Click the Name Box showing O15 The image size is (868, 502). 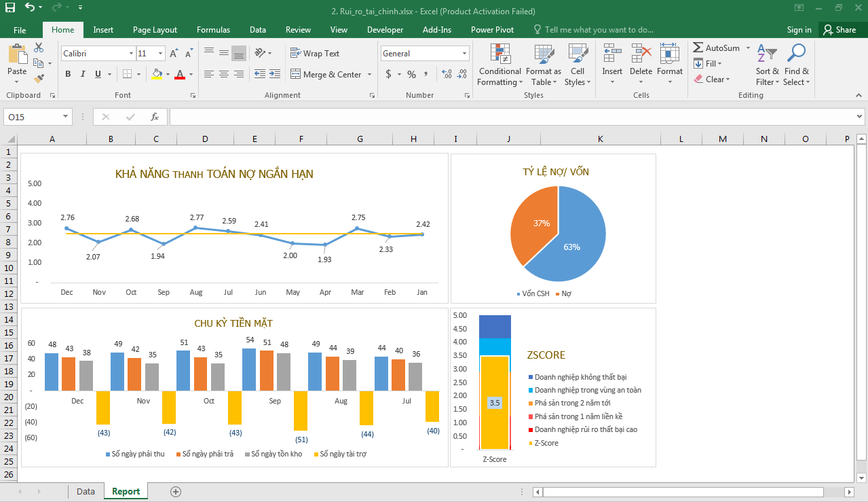37,117
